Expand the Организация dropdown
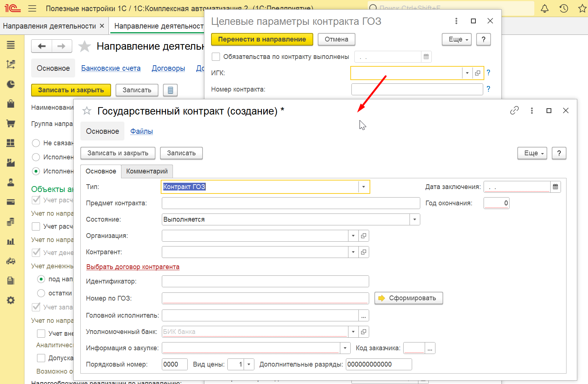 tap(353, 236)
